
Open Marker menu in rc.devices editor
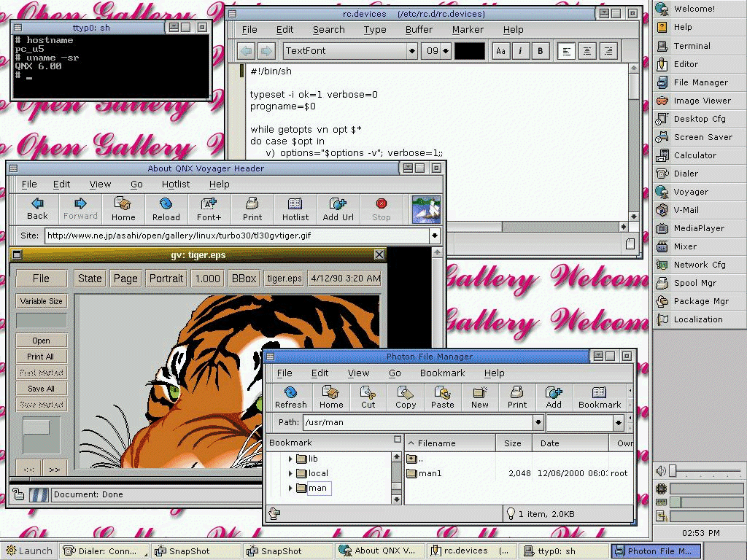coord(468,29)
